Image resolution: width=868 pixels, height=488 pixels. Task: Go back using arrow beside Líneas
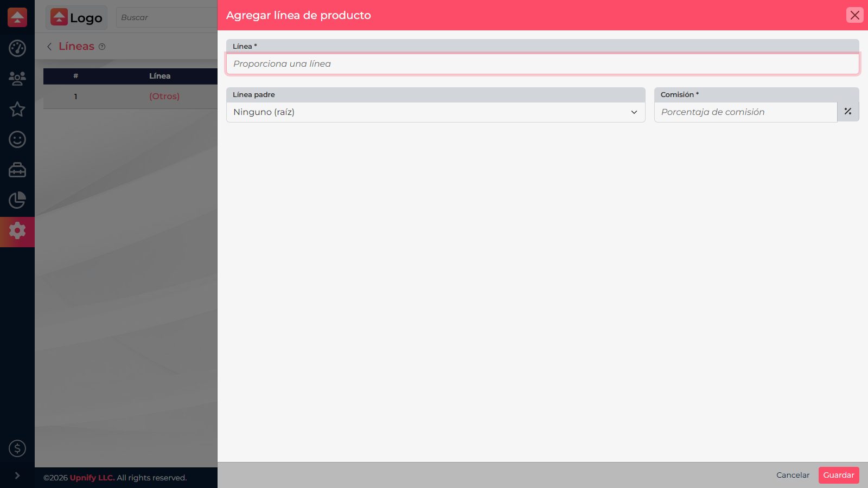(x=49, y=47)
